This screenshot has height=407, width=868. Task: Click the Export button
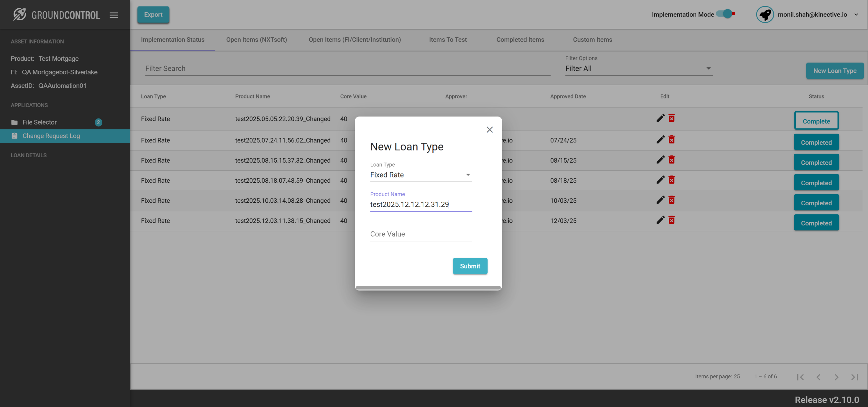[x=153, y=15]
